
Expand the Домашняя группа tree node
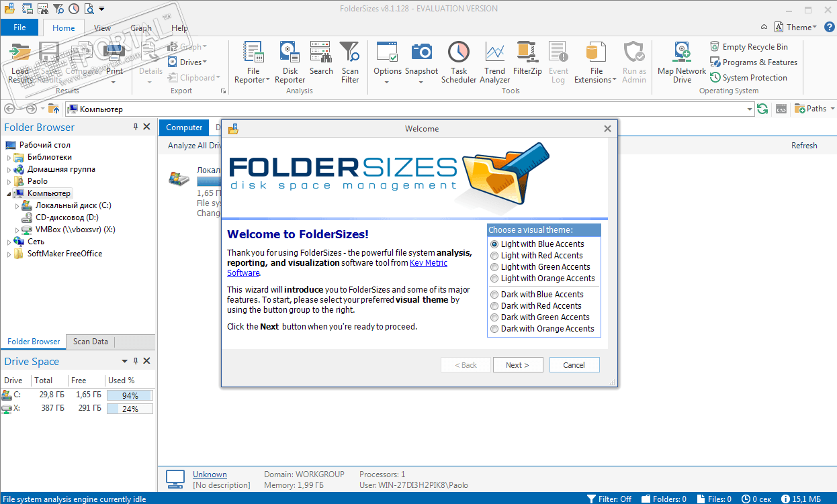pos(9,169)
